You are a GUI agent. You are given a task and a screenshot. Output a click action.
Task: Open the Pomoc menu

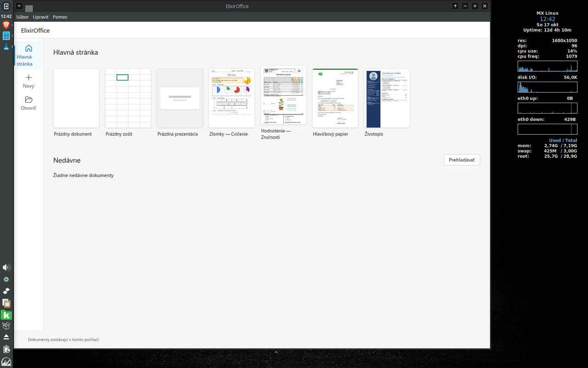[60, 17]
